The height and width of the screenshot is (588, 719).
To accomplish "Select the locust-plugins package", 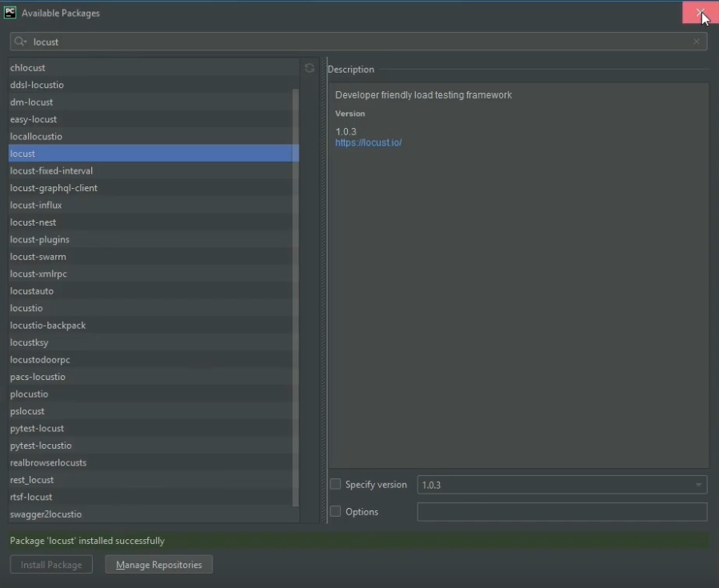I will pyautogui.click(x=154, y=239).
